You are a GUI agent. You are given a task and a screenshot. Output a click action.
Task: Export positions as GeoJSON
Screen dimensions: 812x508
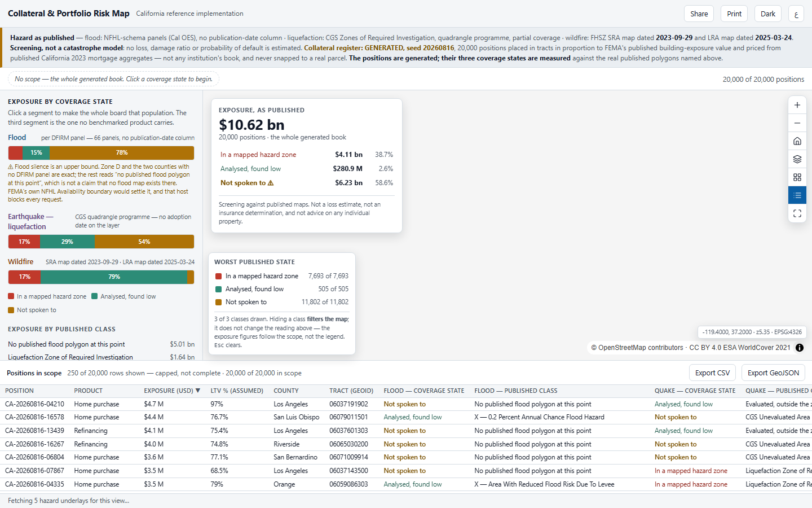click(x=773, y=373)
